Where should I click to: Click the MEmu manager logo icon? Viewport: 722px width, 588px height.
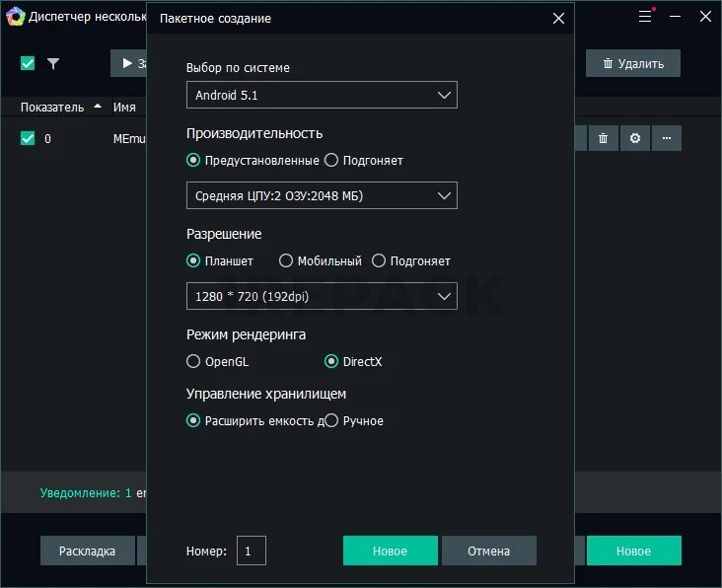point(14,17)
